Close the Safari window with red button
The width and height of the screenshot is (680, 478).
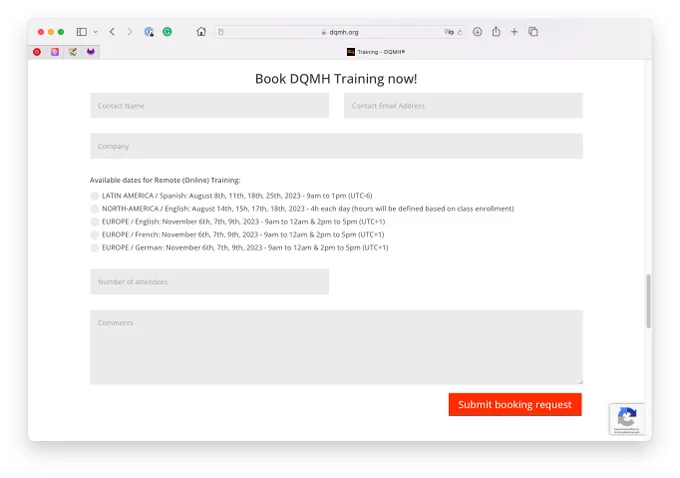(x=41, y=32)
